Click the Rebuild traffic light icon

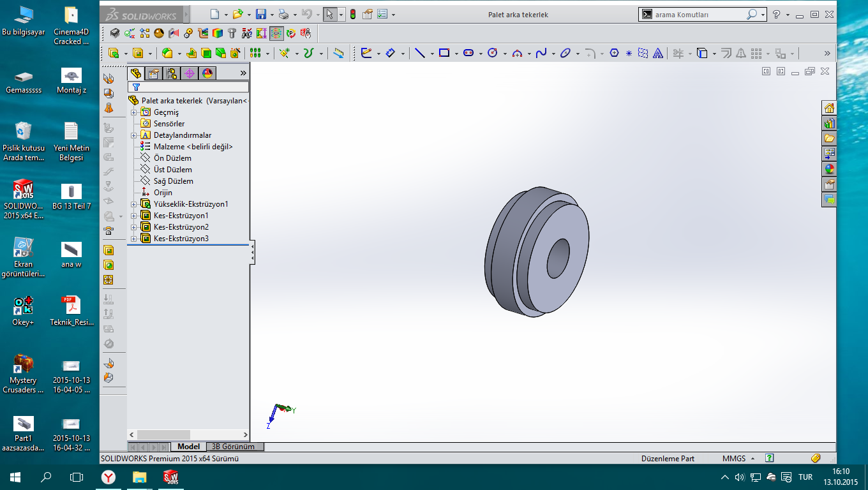352,14
